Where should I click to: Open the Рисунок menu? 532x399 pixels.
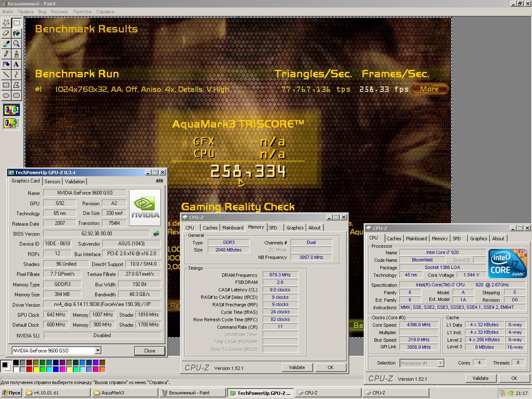pos(59,12)
